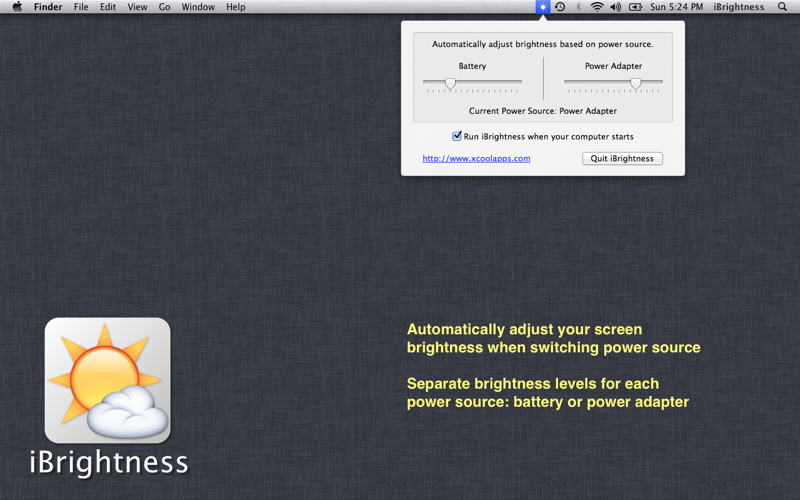Open the Finder menu
Screen dimensions: 800x500
point(48,7)
